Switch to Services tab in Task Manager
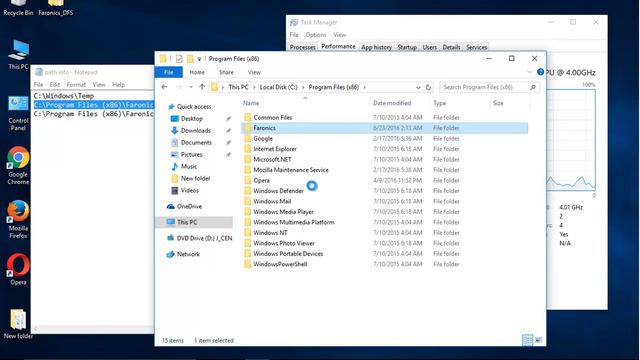Image resolution: width=640 pixels, height=360 pixels. click(x=476, y=47)
